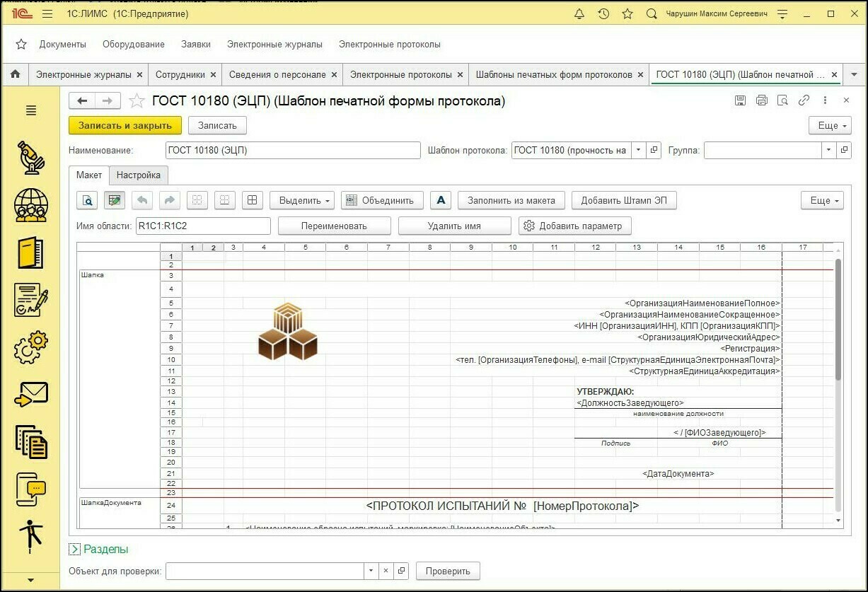Open the top Еще dropdown
The width and height of the screenshot is (868, 592).
pyautogui.click(x=829, y=125)
